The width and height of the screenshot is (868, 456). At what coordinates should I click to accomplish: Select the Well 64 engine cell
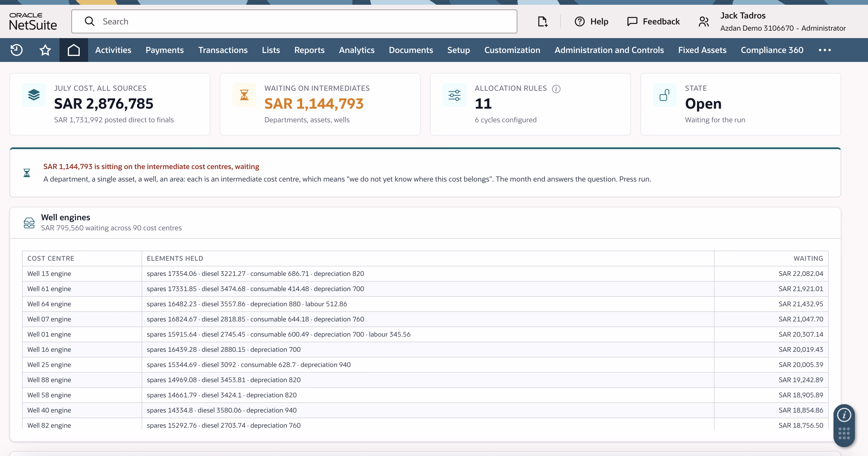click(x=82, y=304)
